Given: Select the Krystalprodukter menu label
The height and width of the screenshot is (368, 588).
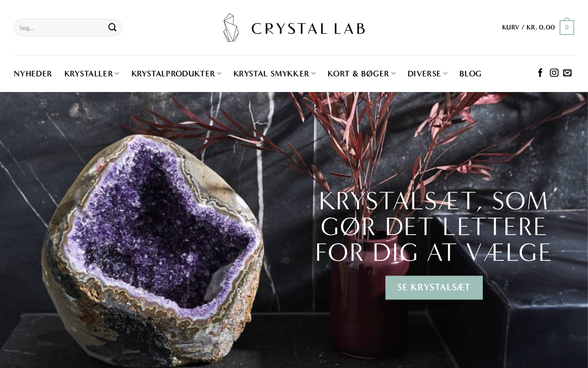Looking at the screenshot, I should [x=173, y=74].
